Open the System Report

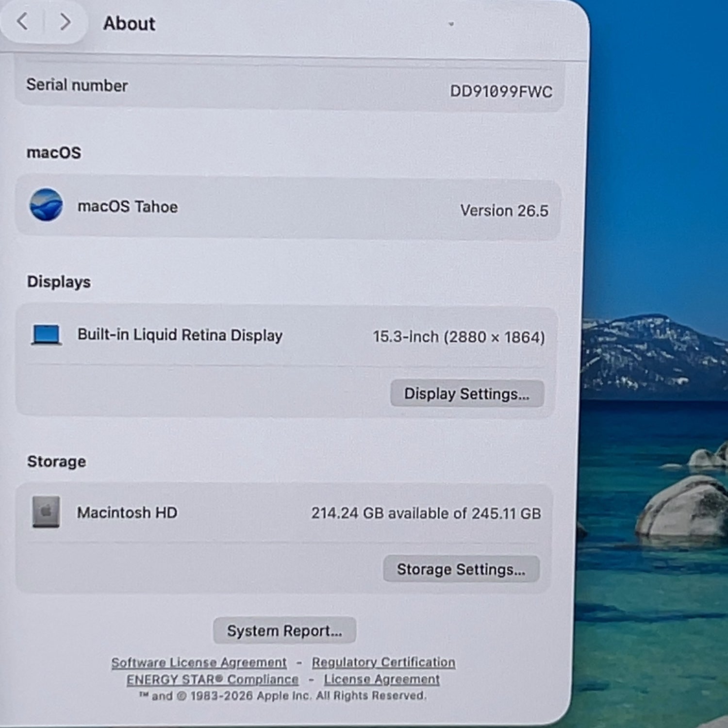click(x=284, y=630)
